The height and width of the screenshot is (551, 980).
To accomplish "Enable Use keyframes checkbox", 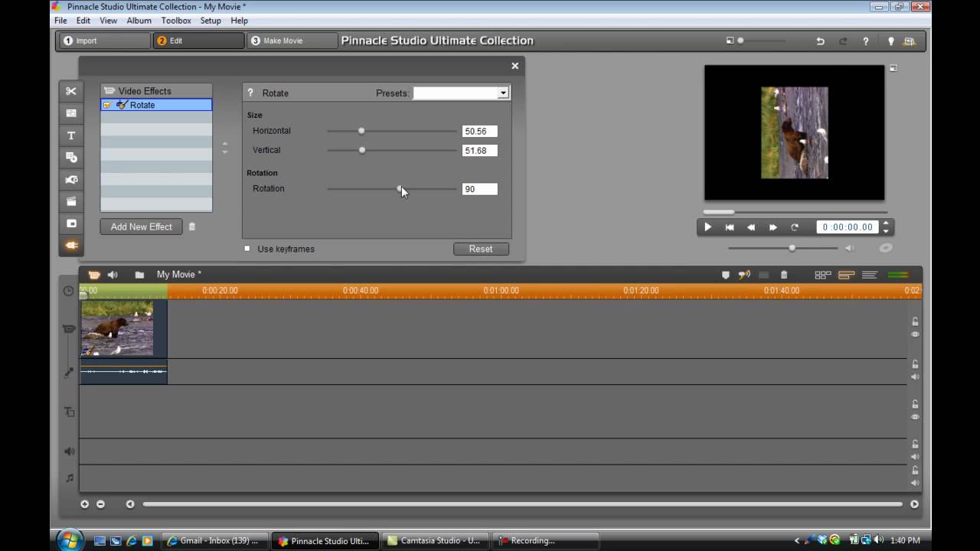I will tap(247, 249).
